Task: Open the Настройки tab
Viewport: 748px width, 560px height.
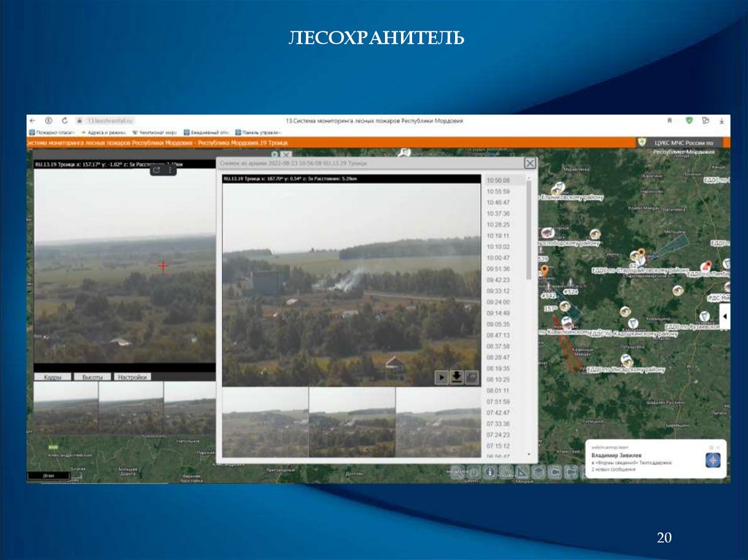Action: point(133,377)
